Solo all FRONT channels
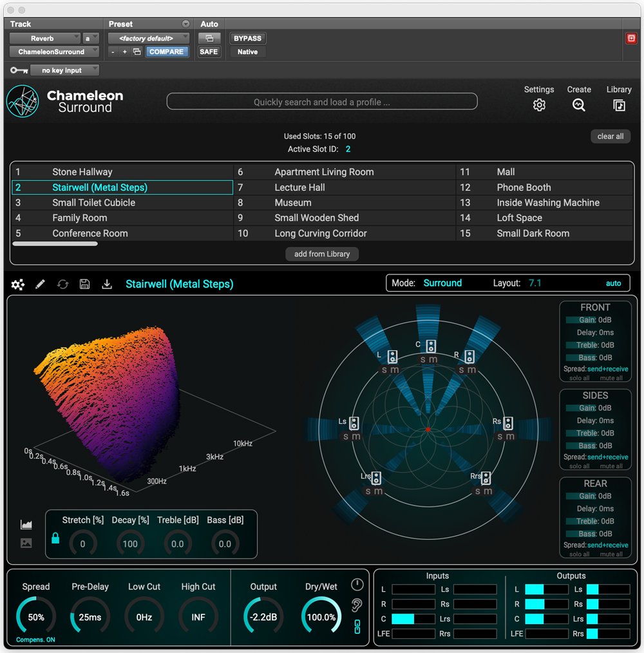The width and height of the screenshot is (644, 653). (x=580, y=378)
